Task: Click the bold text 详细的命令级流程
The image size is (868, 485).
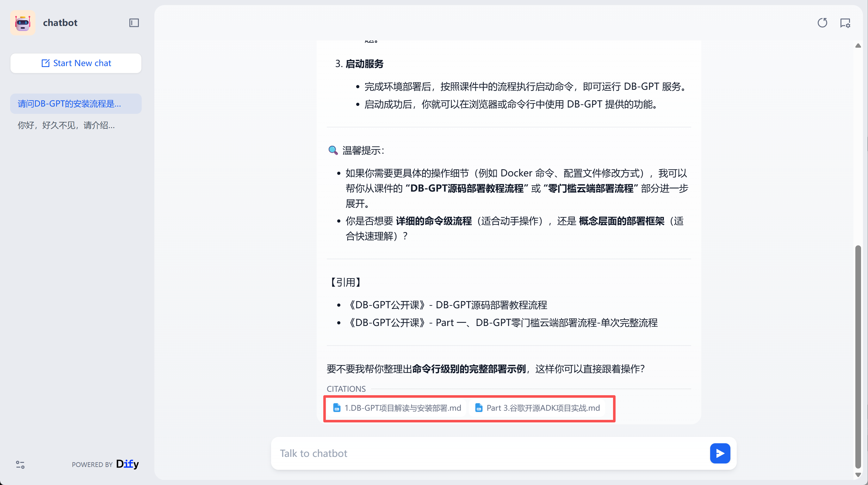Action: (x=434, y=221)
